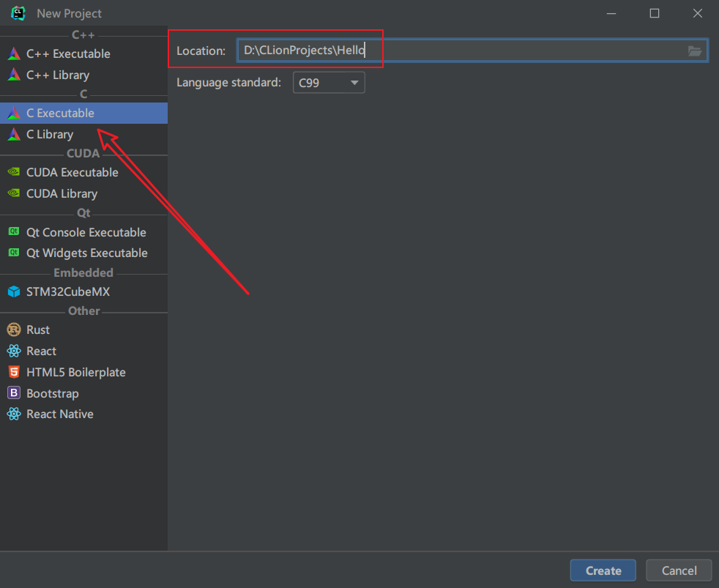Image resolution: width=719 pixels, height=588 pixels.
Task: Choose the C++ Library project icon
Action: pos(14,75)
